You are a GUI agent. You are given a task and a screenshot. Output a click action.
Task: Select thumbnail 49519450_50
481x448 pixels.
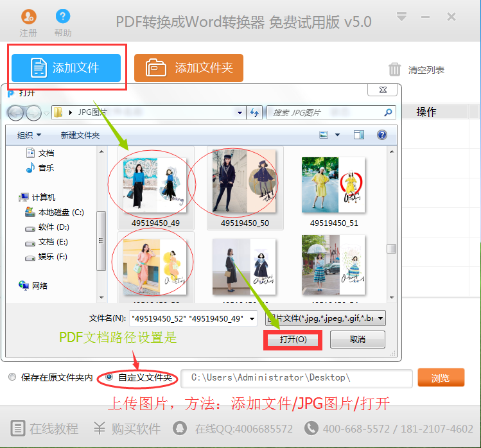245,188
